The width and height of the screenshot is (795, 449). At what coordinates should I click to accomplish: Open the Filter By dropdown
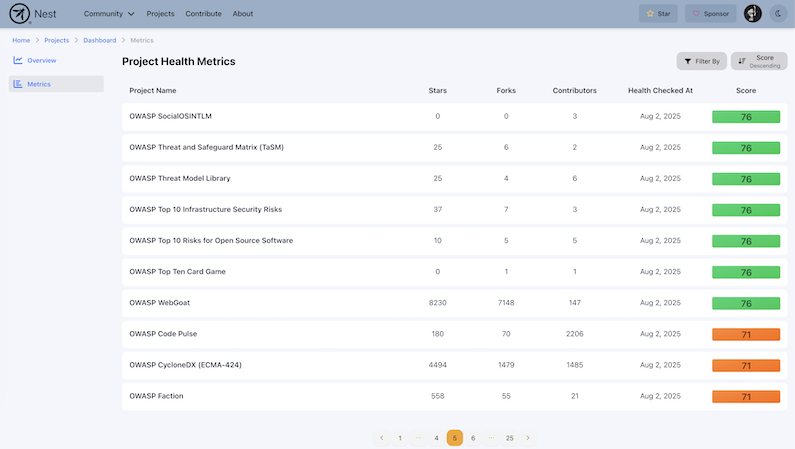701,61
